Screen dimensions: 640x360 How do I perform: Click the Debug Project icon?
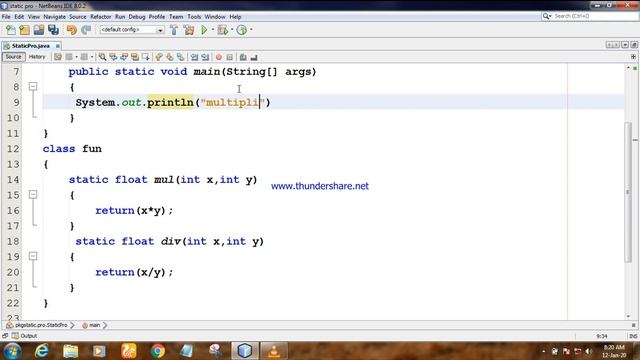222,30
